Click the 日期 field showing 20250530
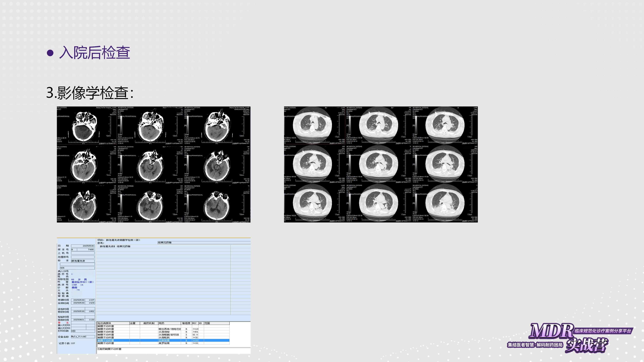The height and width of the screenshot is (362, 644). (x=83, y=246)
